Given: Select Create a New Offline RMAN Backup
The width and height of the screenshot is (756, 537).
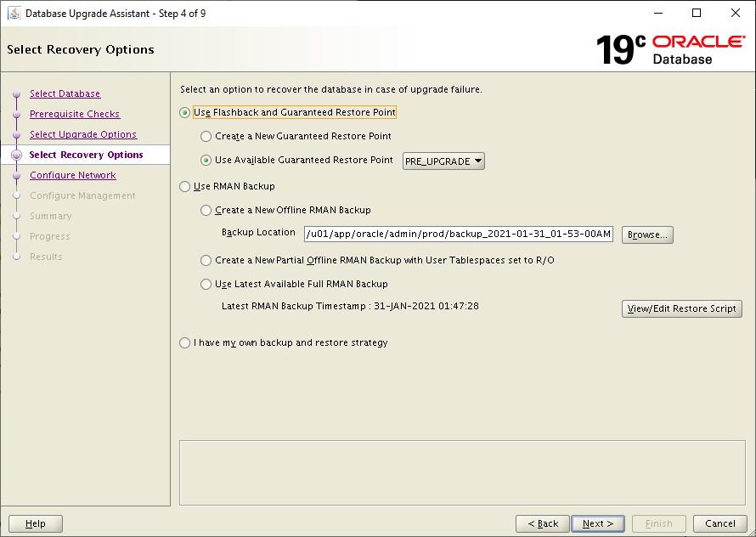Looking at the screenshot, I should pyautogui.click(x=205, y=210).
